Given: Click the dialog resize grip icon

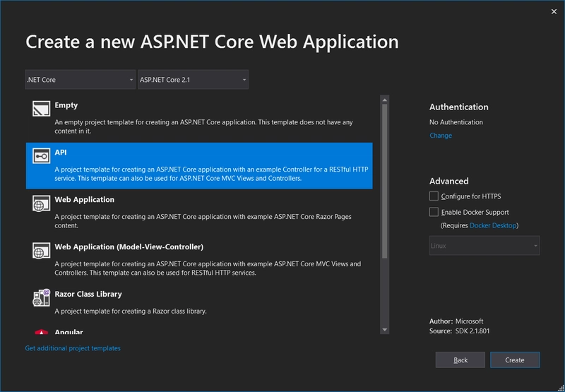Looking at the screenshot, I should pos(560,388).
